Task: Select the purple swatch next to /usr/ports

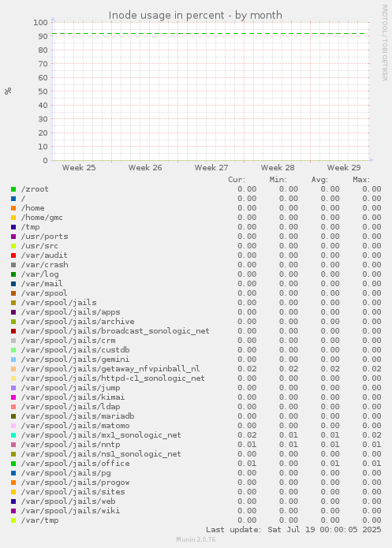Action: click(13, 237)
